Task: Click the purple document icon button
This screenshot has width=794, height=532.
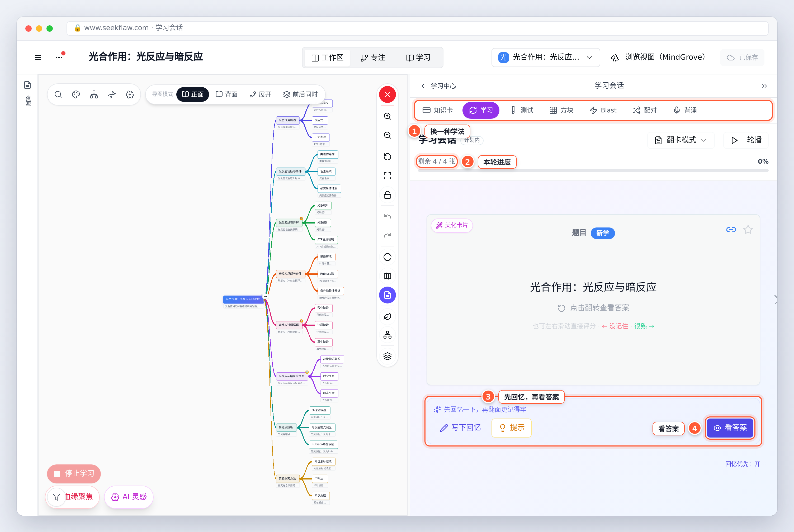Action: click(387, 295)
